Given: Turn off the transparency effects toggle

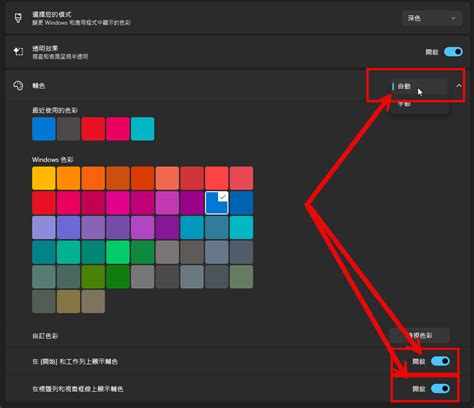Looking at the screenshot, I should (453, 52).
